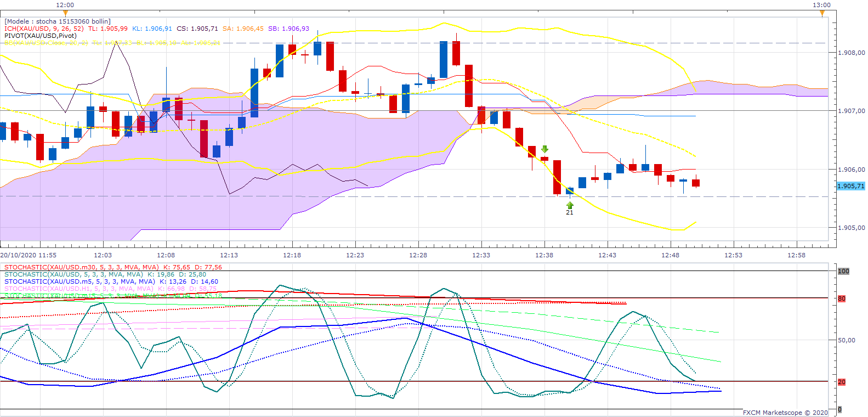The height and width of the screenshot is (417, 868).
Task: Click the Ichimoku "TL: 1.905,99" value
Action: pos(108,29)
